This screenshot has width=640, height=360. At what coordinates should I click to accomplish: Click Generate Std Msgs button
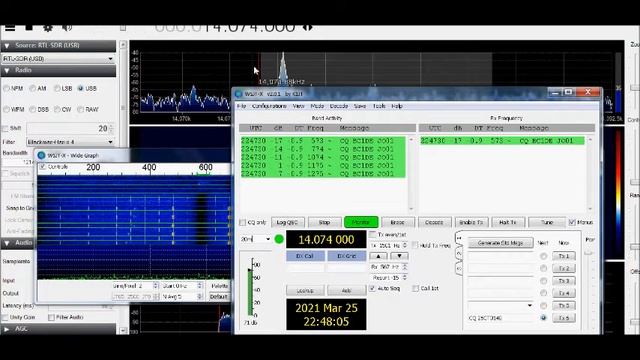500,243
